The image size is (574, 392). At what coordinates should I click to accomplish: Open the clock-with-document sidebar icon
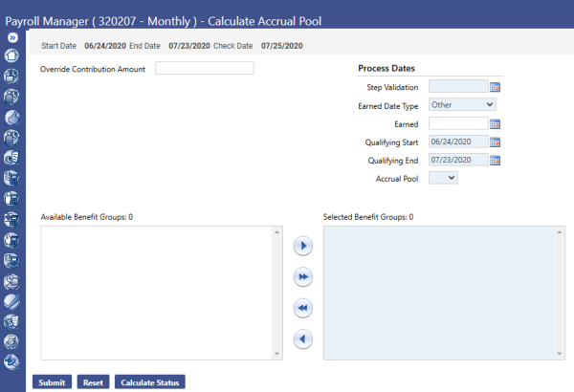[11, 158]
